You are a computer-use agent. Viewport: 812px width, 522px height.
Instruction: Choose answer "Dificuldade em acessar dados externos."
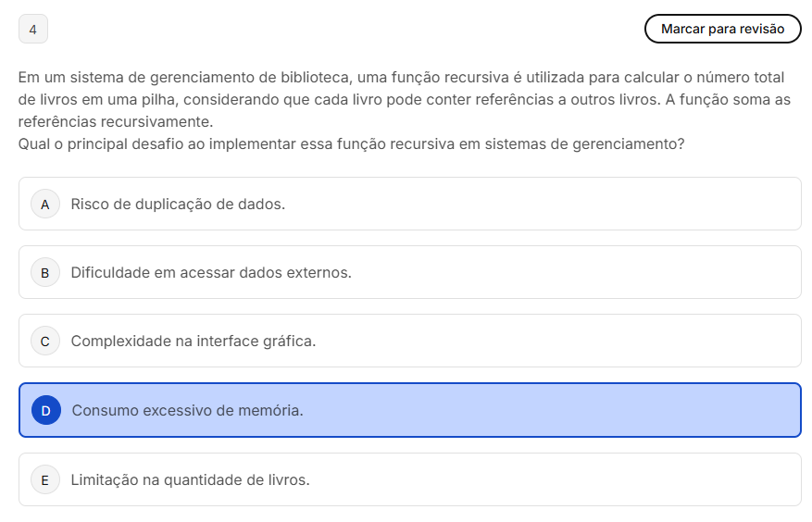click(x=211, y=272)
